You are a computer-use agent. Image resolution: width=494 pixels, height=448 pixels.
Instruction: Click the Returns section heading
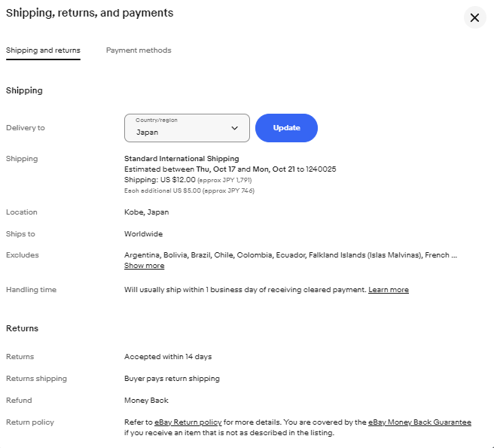click(22, 328)
